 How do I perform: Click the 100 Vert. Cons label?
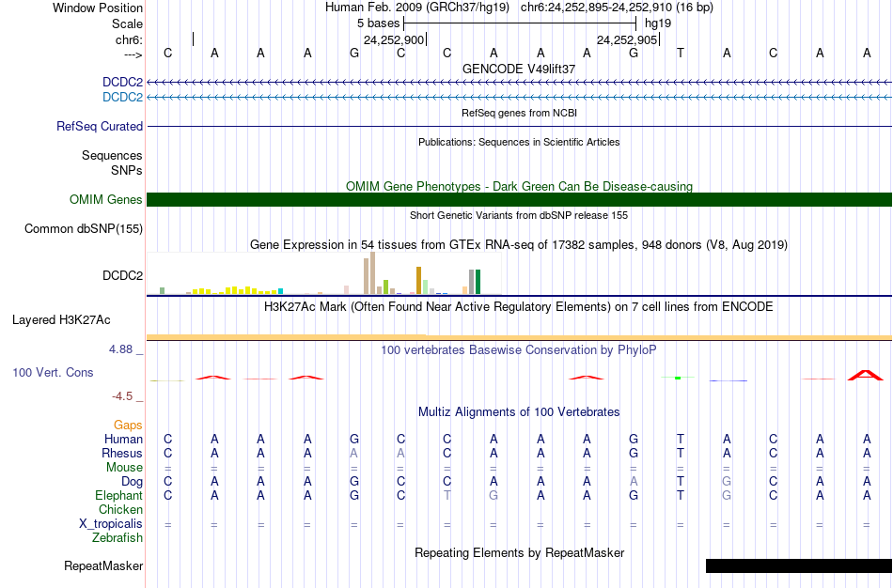53,372
